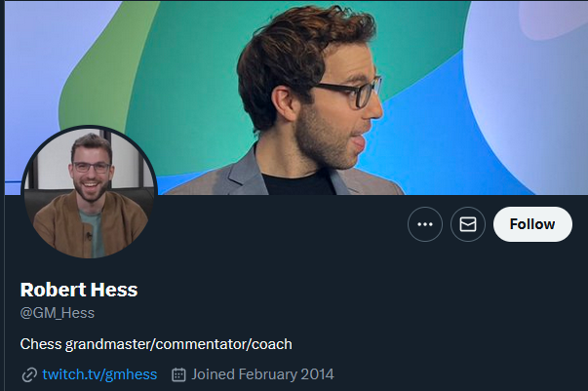Open the twitch.tv/gmhess link
Viewport: 588px width, 391px height.
(x=99, y=374)
